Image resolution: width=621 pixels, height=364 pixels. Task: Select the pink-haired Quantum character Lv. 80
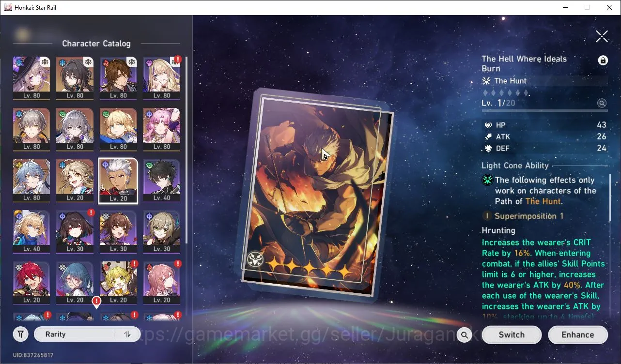pos(161,129)
